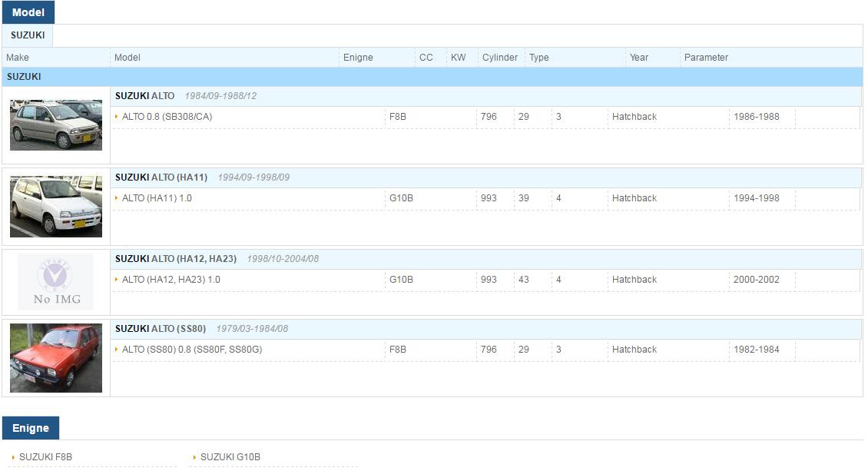Image resolution: width=868 pixels, height=471 pixels.
Task: Click the Type column header
Action: click(539, 58)
